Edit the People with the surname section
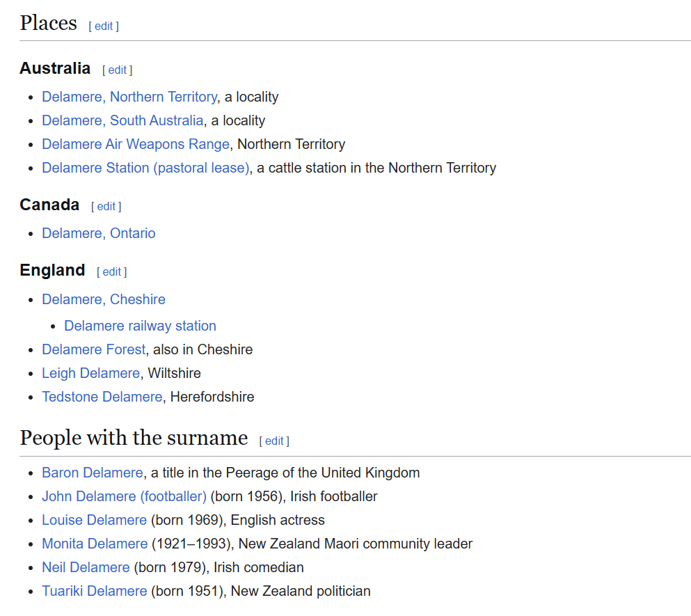Viewport: 691px width, 616px height. coord(274,441)
